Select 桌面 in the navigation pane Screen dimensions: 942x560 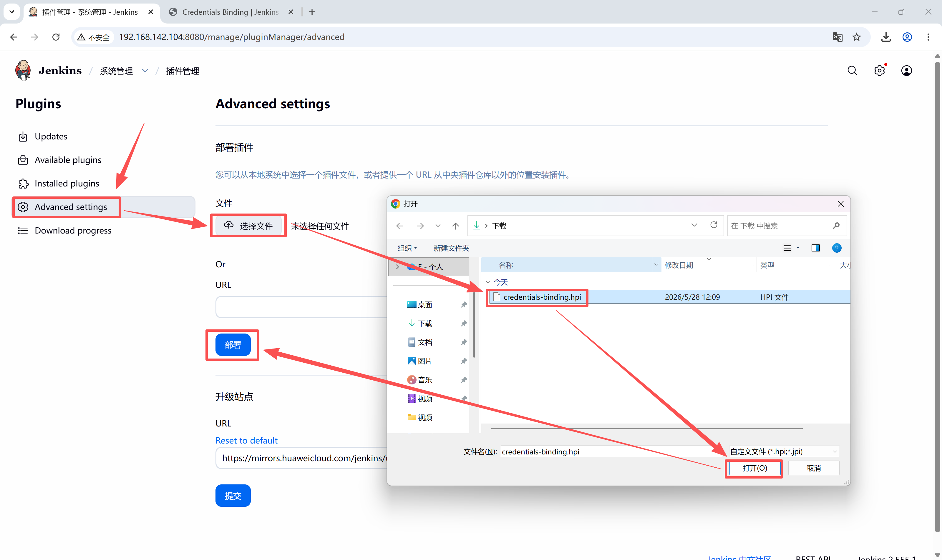[424, 304]
